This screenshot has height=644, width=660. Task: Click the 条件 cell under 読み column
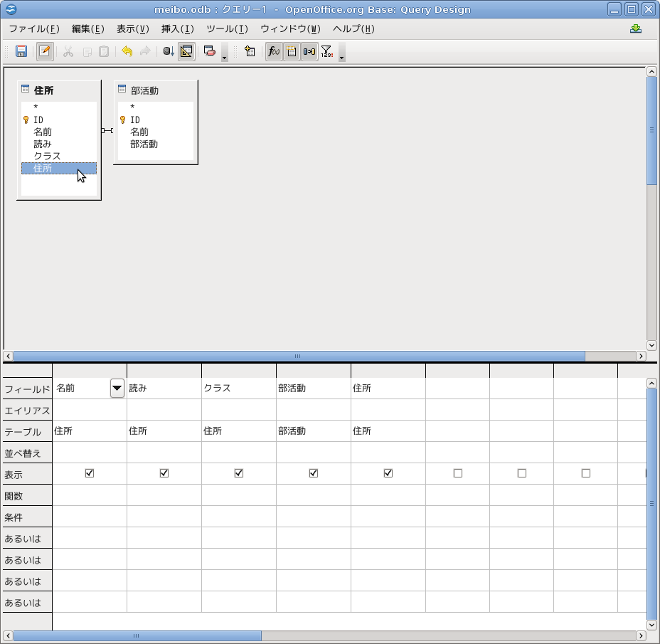164,517
